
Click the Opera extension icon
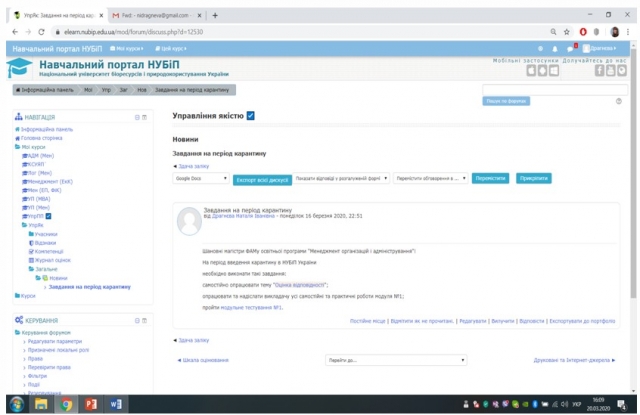(x=583, y=32)
